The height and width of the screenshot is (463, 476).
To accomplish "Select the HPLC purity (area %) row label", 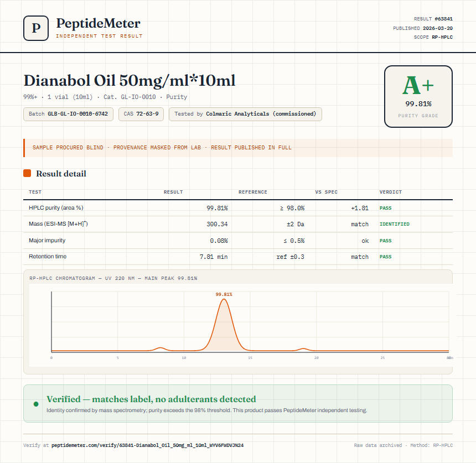I will coord(56,208).
